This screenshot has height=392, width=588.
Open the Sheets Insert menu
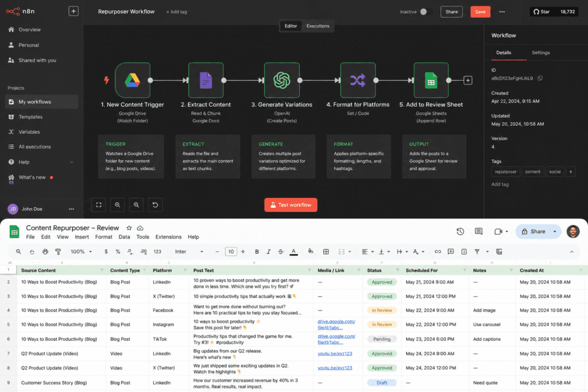[x=82, y=237]
